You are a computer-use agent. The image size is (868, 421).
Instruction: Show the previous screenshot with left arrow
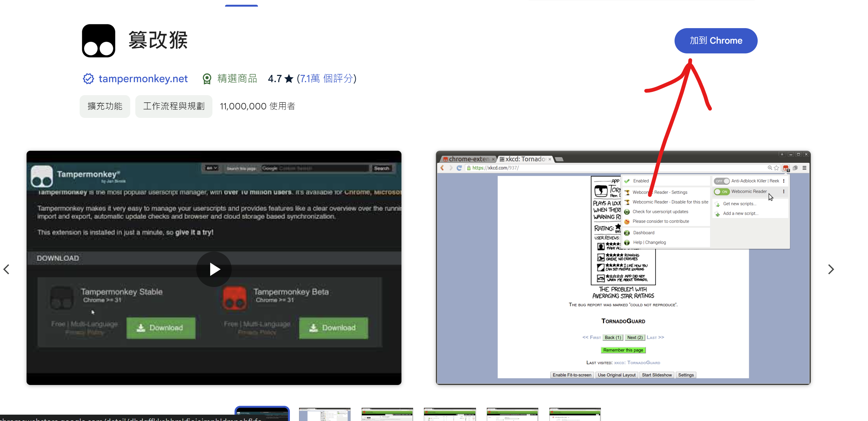point(6,269)
